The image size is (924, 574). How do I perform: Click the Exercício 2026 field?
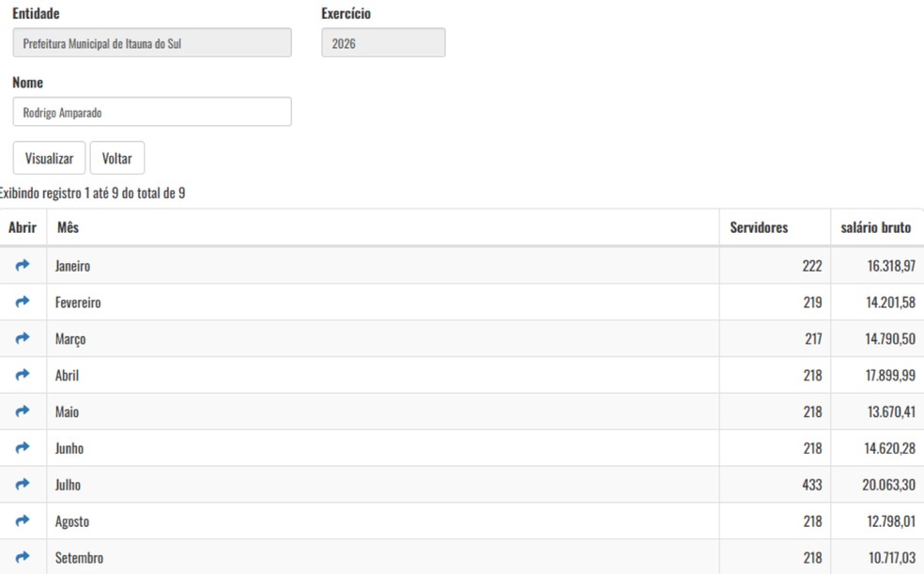click(383, 43)
